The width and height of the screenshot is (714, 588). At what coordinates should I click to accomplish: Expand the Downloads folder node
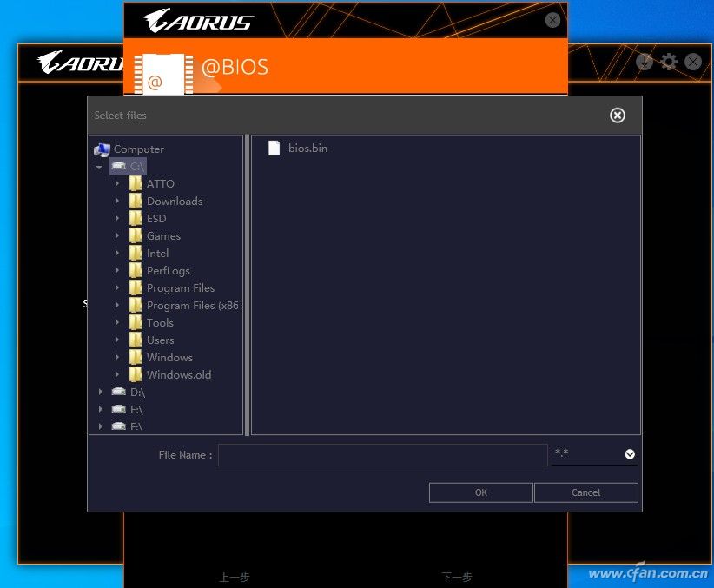(x=117, y=201)
